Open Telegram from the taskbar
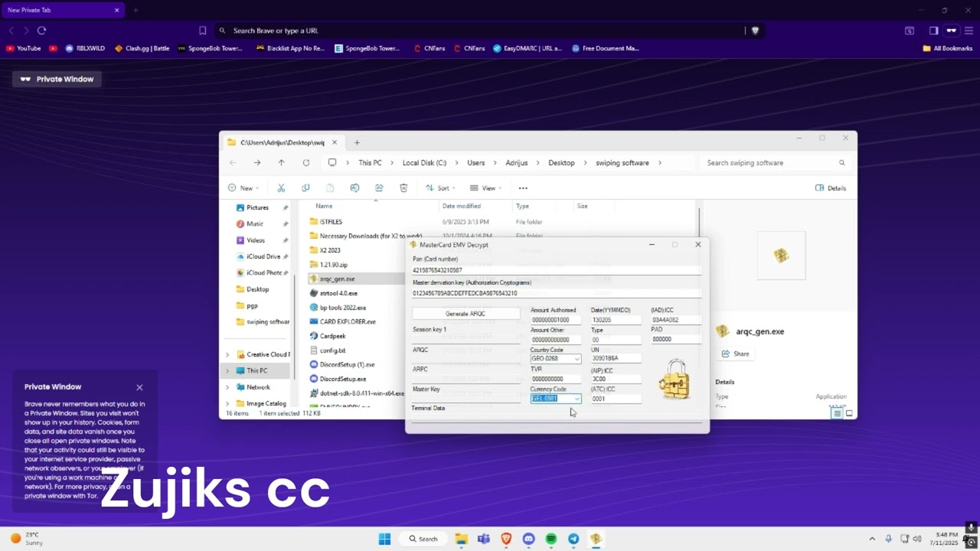This screenshot has width=980, height=551. pos(573,539)
